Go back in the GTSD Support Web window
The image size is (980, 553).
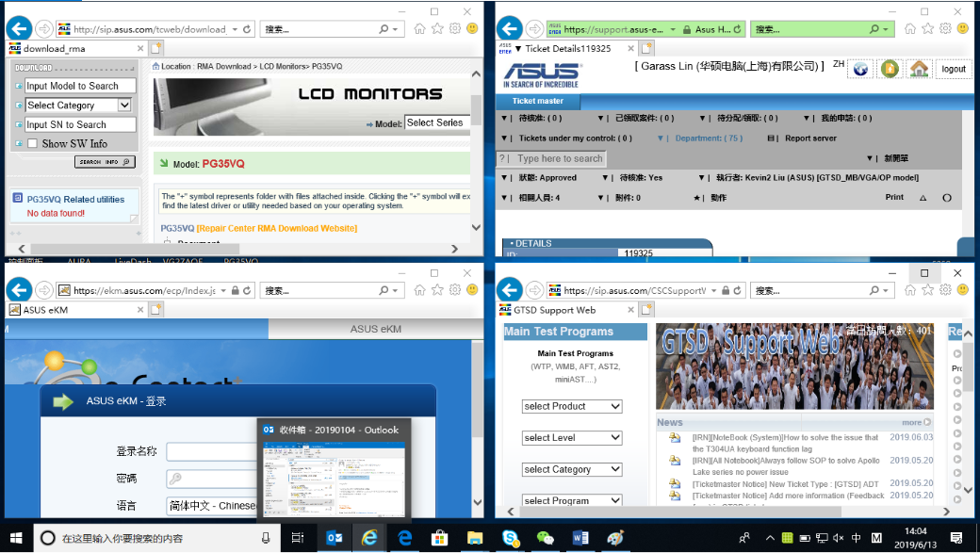510,290
